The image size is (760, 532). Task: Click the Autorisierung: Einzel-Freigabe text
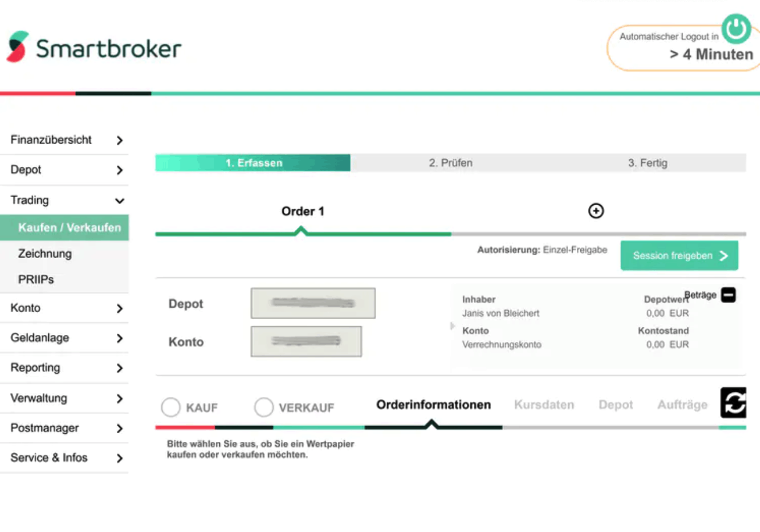coord(542,250)
